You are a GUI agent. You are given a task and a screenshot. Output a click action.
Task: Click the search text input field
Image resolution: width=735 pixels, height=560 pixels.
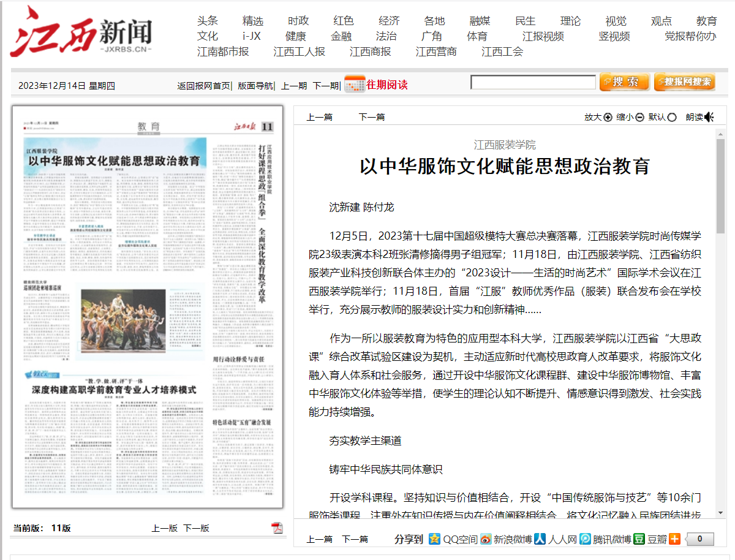532,82
